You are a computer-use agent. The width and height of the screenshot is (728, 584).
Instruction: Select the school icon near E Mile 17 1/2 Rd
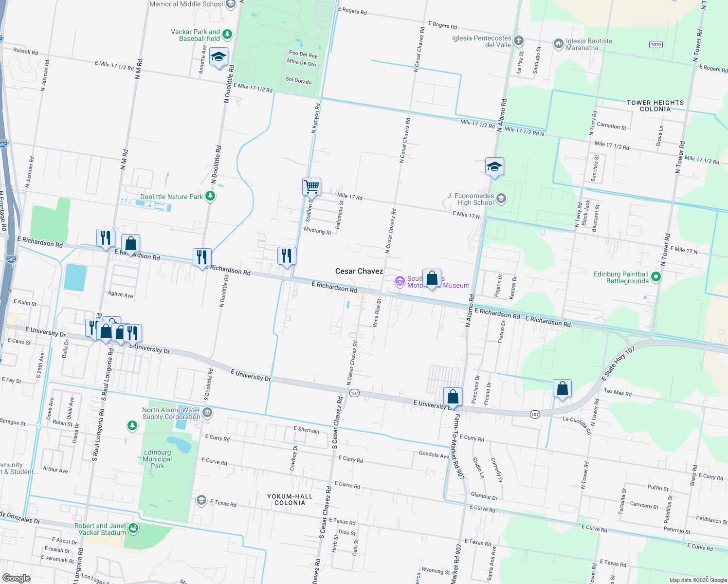tap(218, 57)
